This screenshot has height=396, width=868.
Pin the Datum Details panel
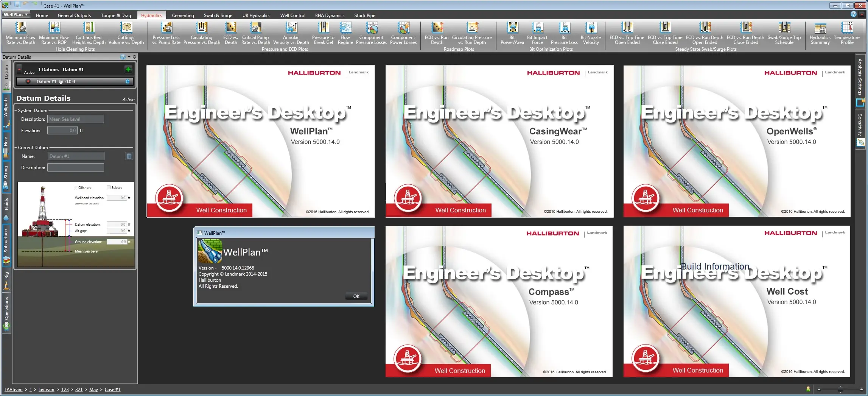pyautogui.click(x=134, y=57)
